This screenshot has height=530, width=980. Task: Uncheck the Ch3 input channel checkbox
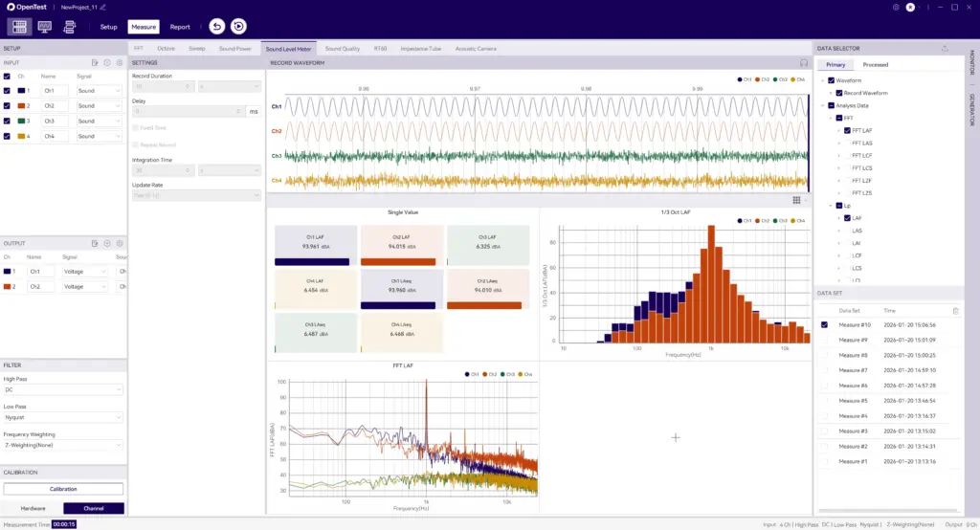(x=8, y=121)
